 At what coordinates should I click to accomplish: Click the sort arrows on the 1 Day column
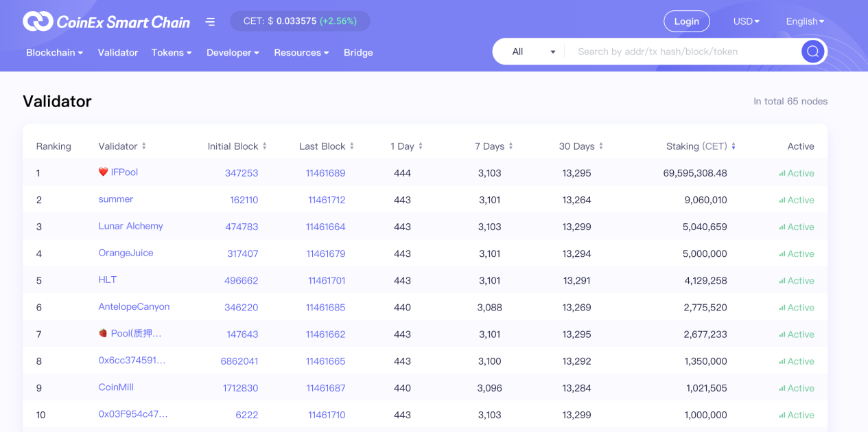421,146
